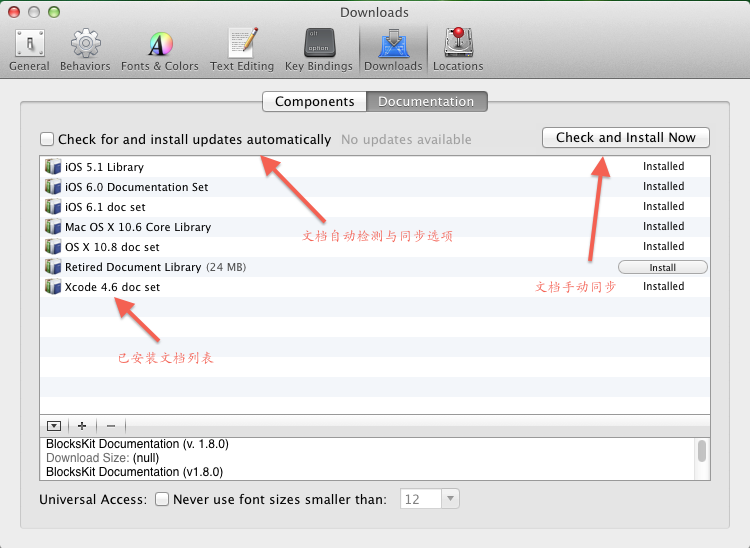
Task: Click the iOS 6.0 Documentation Set icon
Action: (53, 186)
